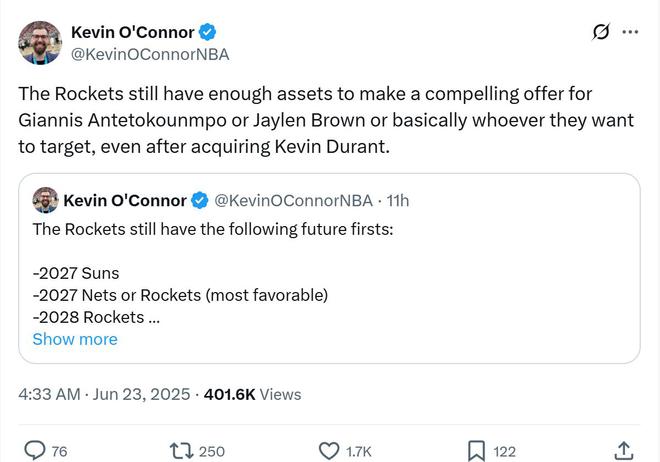Open the three-dot more options menu
Viewport: 660px width, 462px height.
pyautogui.click(x=630, y=32)
